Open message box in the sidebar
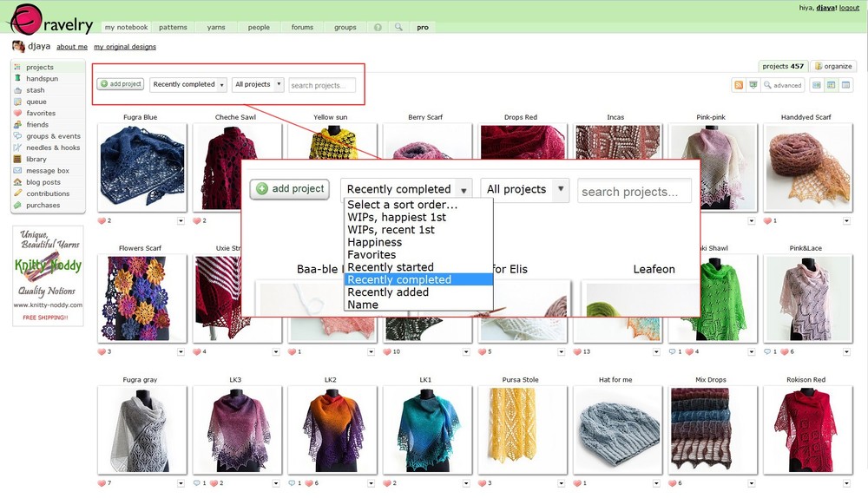The height and width of the screenshot is (498, 868). coord(47,171)
